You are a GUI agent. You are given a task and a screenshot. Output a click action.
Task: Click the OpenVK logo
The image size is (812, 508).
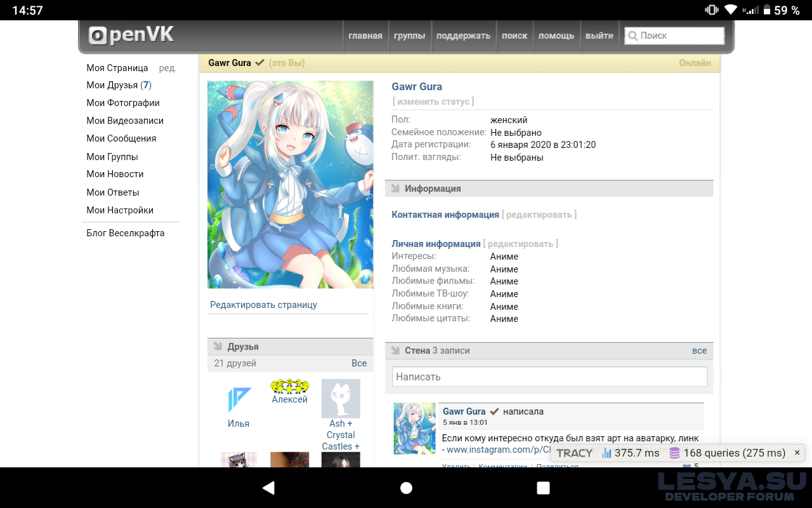tap(131, 35)
